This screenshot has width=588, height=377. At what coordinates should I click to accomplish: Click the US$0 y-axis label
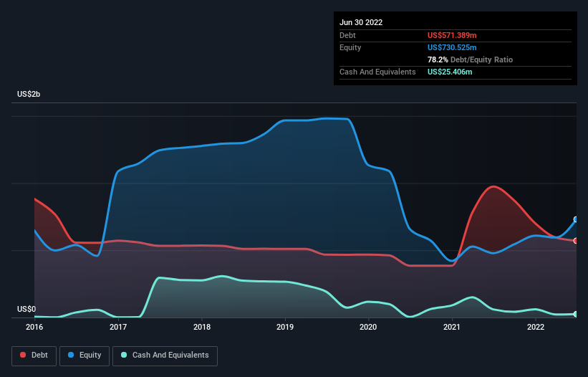click(x=26, y=309)
